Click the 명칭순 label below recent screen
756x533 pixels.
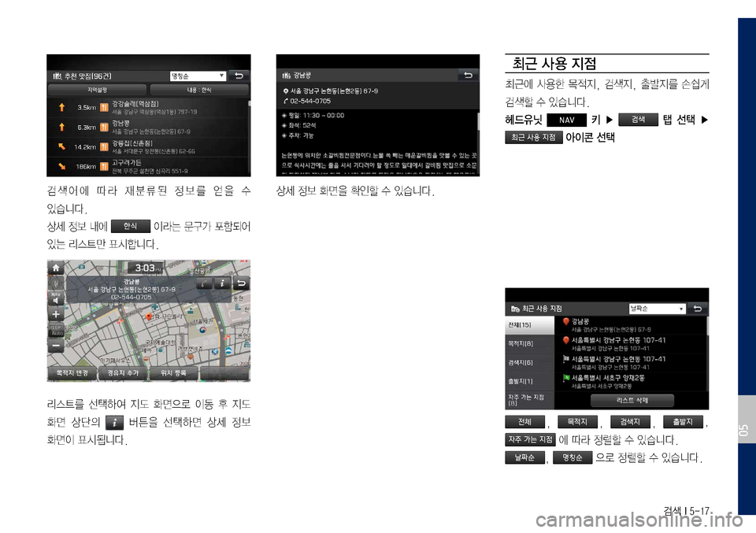[x=573, y=457]
